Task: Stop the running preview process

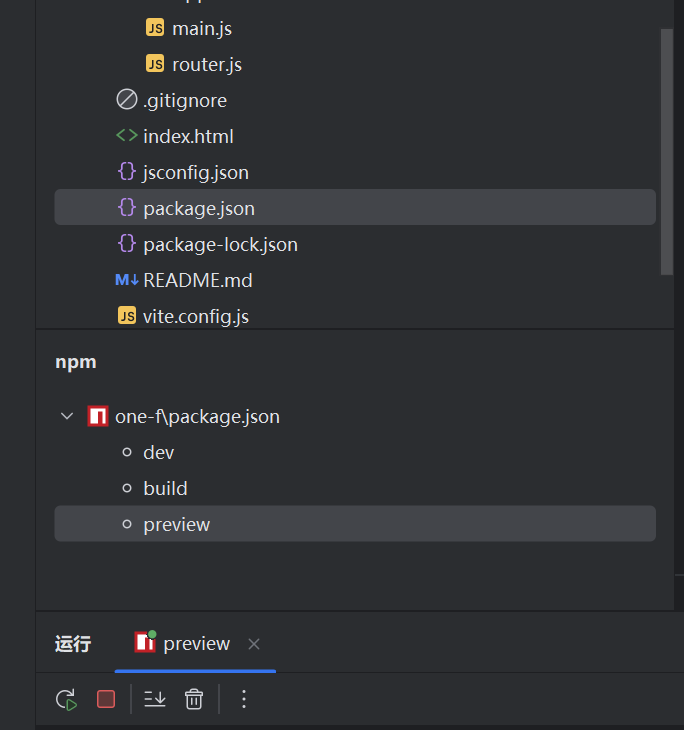Action: (106, 700)
